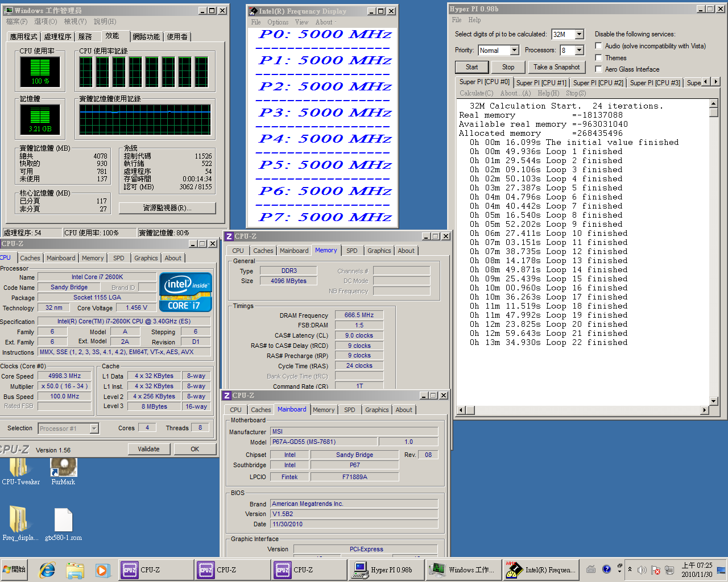Click the help question mark tray icon

tap(606, 569)
